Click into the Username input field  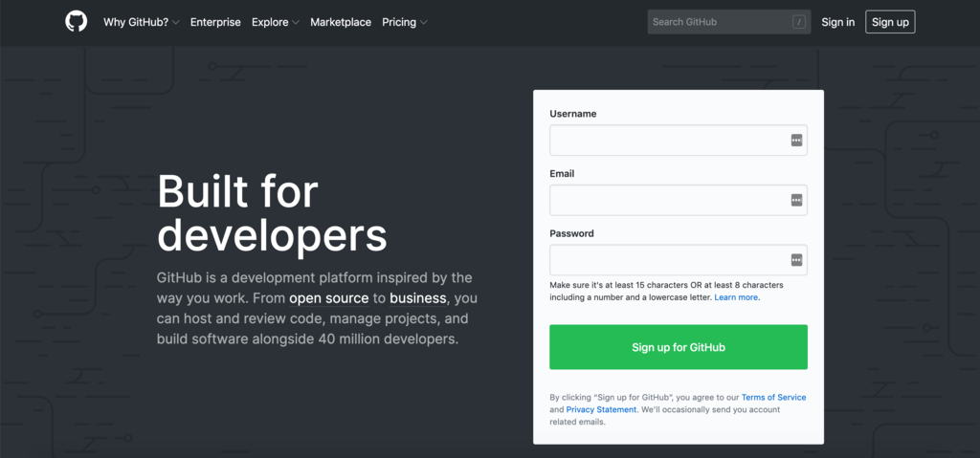coord(679,140)
